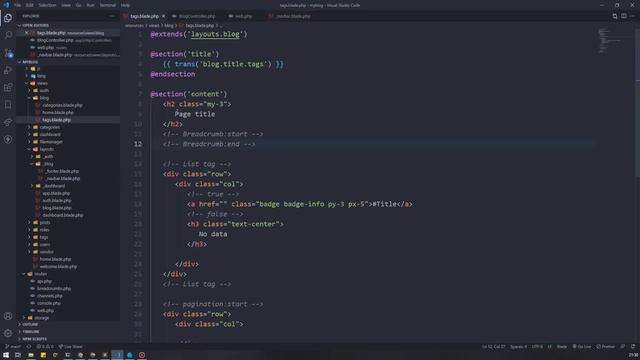
Task: Start Live Share from the status bar
Action: tap(70, 347)
